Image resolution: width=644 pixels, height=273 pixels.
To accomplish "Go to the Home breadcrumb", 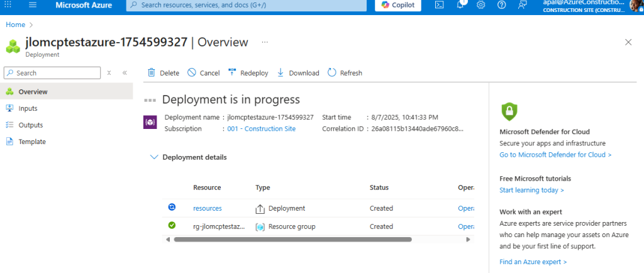I will pyautogui.click(x=15, y=25).
